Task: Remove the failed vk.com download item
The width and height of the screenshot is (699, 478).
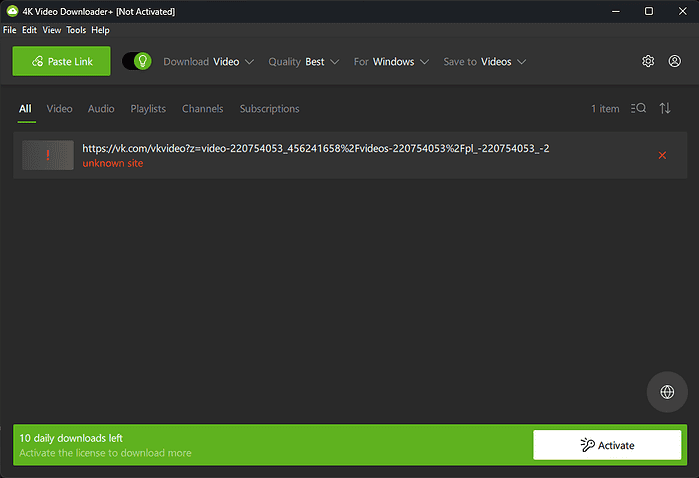Action: pyautogui.click(x=662, y=155)
